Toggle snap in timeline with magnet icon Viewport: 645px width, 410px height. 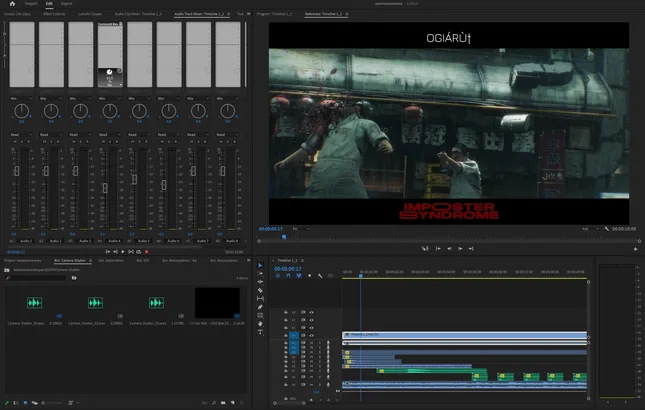point(288,277)
